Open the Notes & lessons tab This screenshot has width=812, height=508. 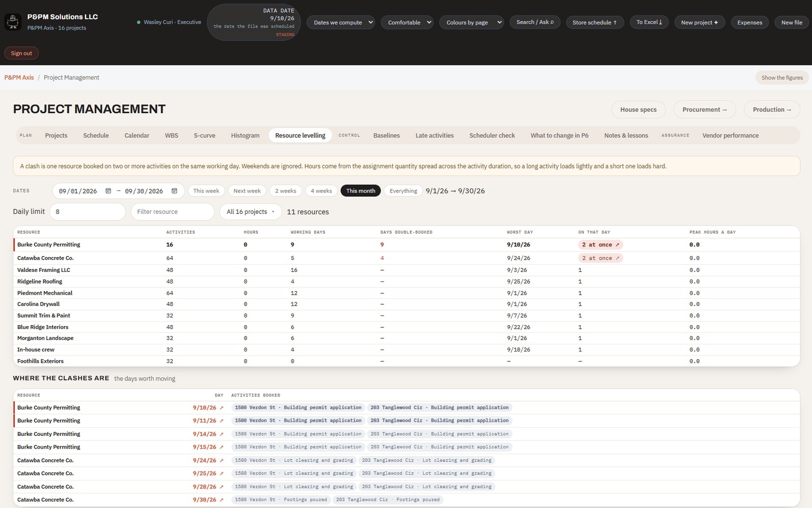click(x=626, y=136)
